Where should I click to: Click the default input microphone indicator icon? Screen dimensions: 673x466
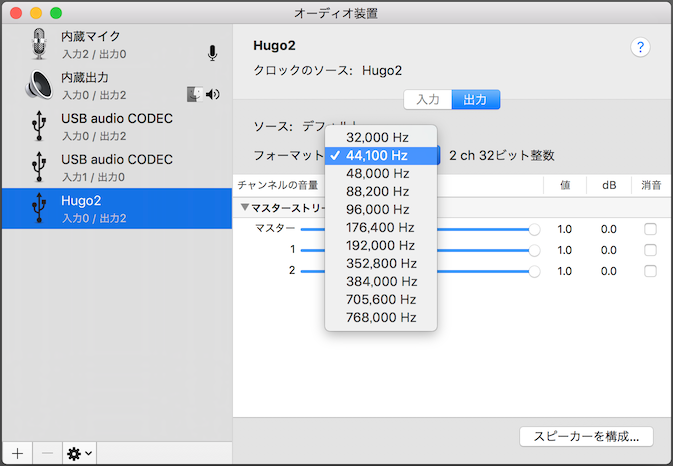tap(212, 53)
